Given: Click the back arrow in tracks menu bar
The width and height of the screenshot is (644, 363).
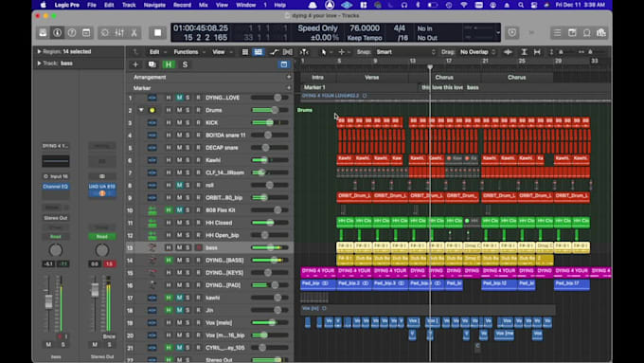Looking at the screenshot, I should (x=135, y=52).
